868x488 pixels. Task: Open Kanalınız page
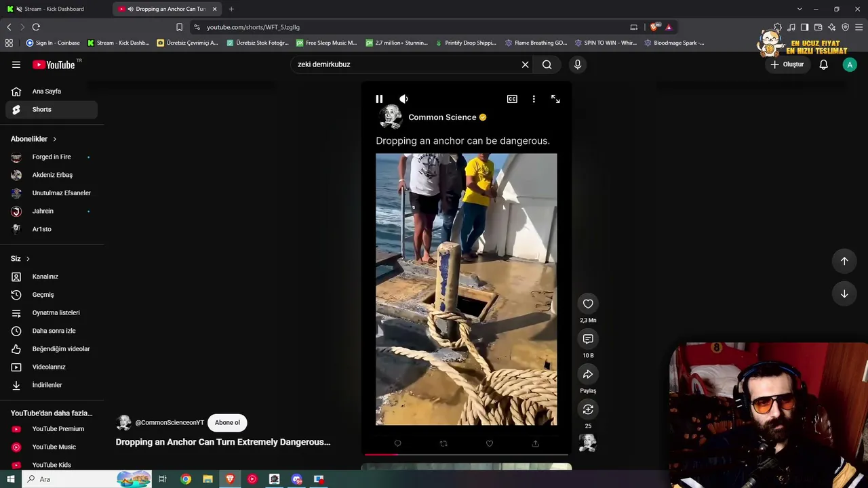pos(52,277)
